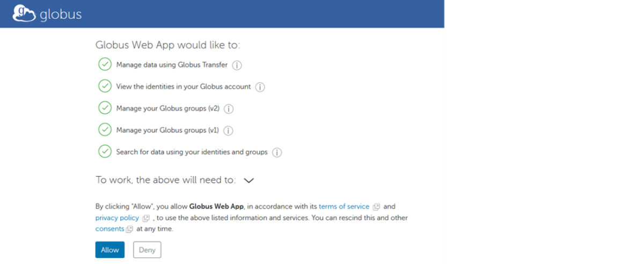Show info for Globus groups (v2)

pyautogui.click(x=228, y=109)
